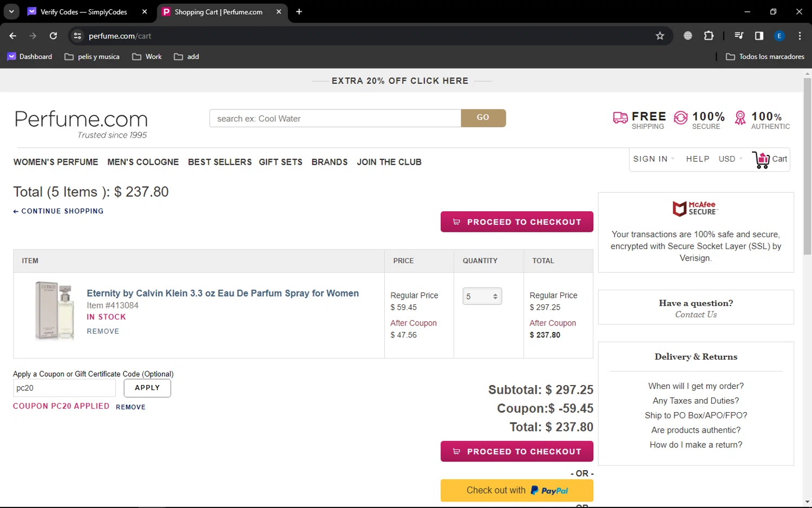Open the Women's Perfume menu
The width and height of the screenshot is (812, 508).
[x=56, y=162]
